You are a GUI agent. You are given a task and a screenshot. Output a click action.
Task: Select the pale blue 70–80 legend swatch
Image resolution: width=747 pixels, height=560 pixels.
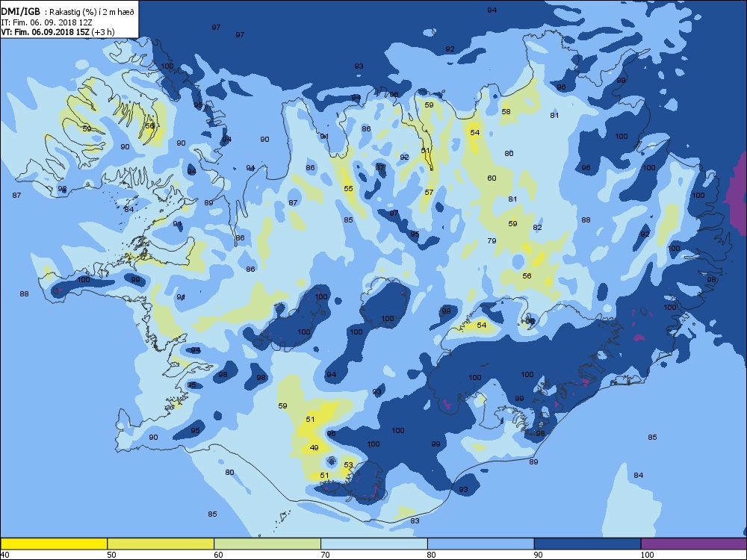374,544
